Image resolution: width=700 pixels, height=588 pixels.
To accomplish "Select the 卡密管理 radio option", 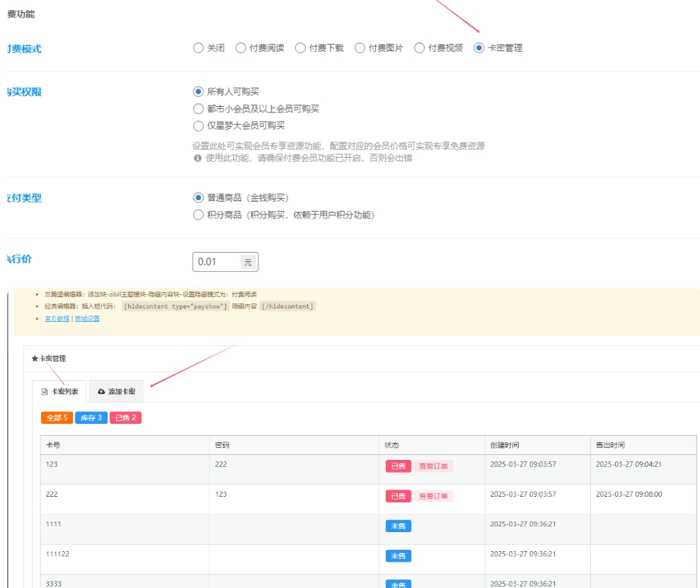I will click(479, 48).
